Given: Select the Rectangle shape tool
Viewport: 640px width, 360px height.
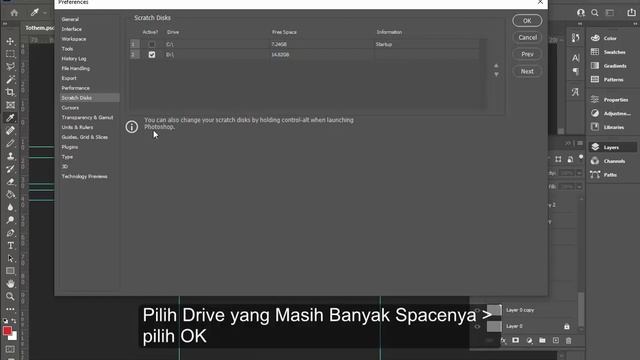Looking at the screenshot, I should (10, 271).
